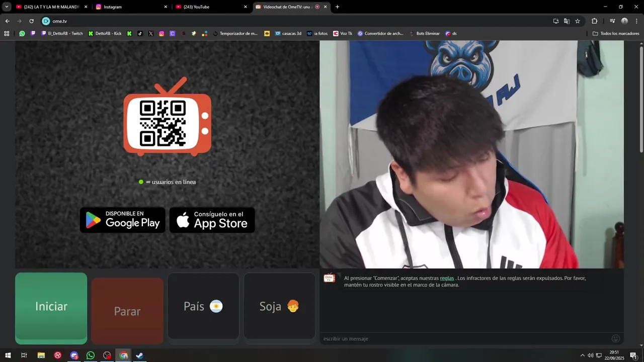Open the emoji picker in chat
644x362 pixels.
tap(616, 338)
